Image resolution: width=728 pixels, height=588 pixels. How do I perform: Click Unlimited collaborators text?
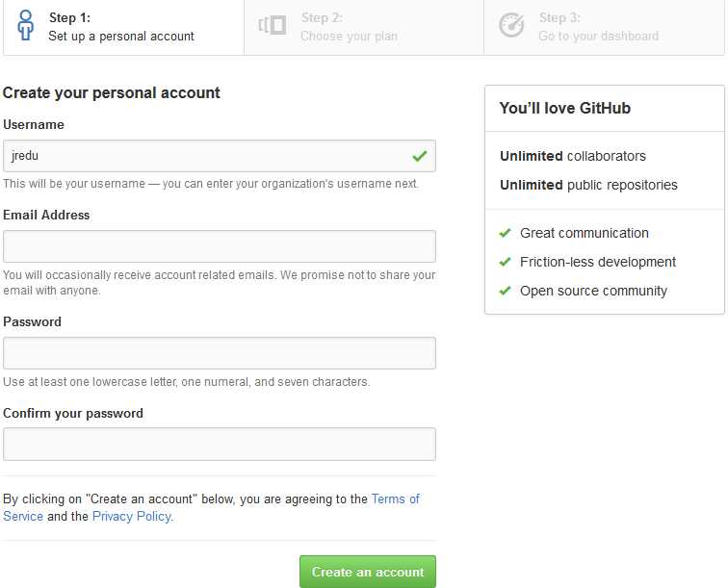point(573,156)
